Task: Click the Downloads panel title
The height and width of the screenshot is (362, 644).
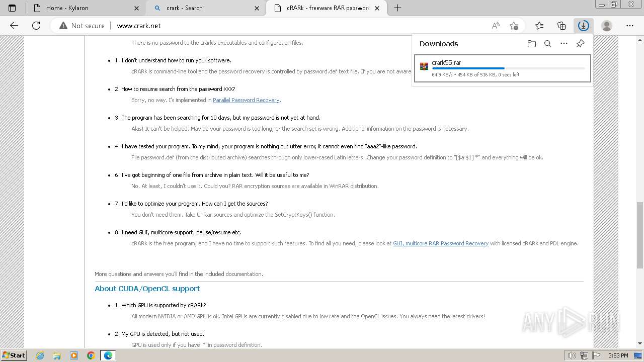Action: (x=439, y=44)
